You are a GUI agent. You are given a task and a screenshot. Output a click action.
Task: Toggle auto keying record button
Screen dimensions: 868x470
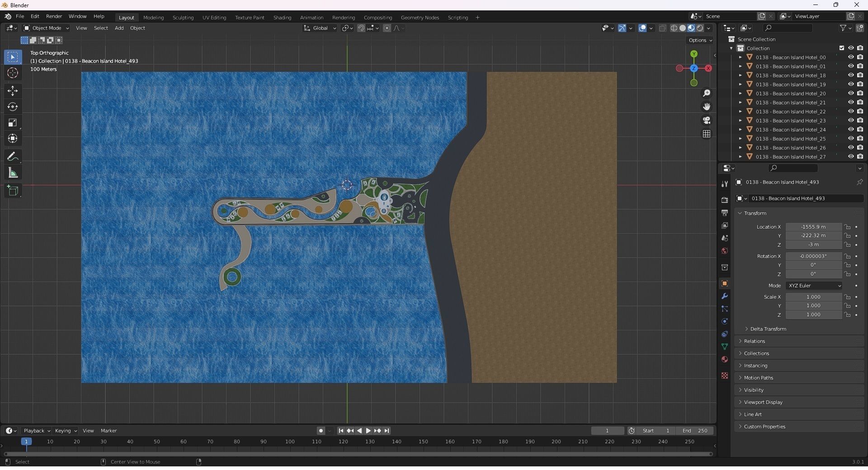[x=321, y=431]
